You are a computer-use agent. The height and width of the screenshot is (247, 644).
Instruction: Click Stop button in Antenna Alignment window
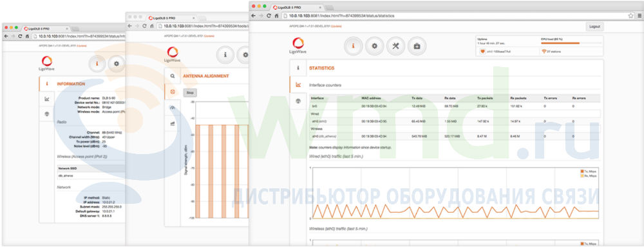[190, 93]
